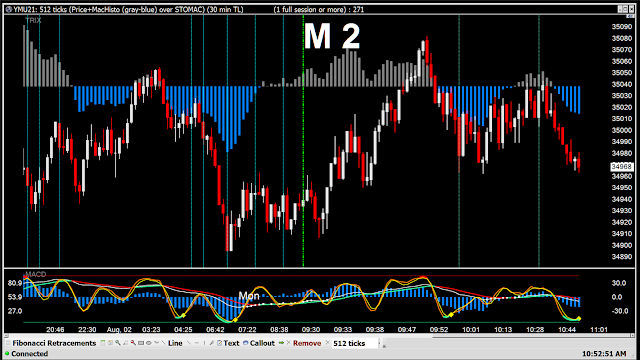Select the horizontal line tool icon
This screenshot has width=640, height=360.
click(x=197, y=343)
